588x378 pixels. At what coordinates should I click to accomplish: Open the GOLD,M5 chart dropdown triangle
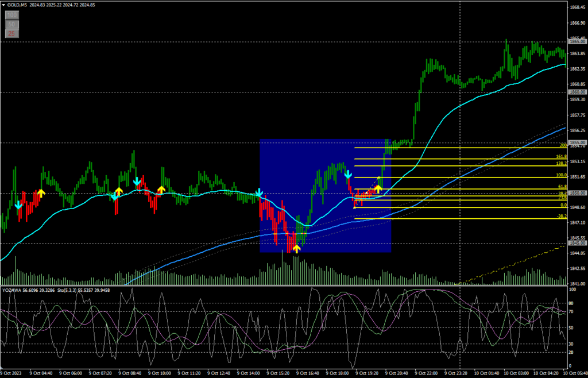(x=3, y=5)
